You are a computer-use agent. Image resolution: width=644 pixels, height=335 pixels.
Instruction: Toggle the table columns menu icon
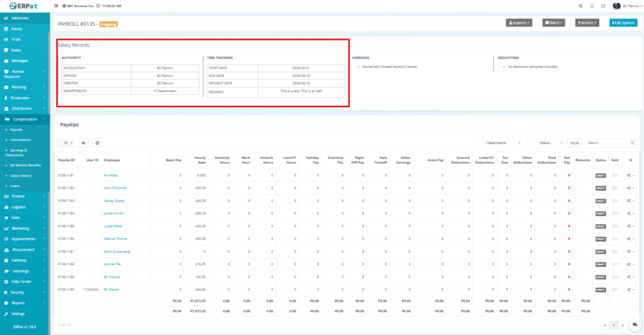(630, 160)
